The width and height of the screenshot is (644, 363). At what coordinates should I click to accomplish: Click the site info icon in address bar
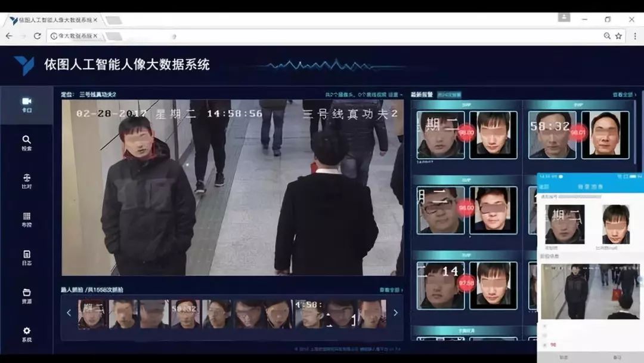click(x=54, y=36)
